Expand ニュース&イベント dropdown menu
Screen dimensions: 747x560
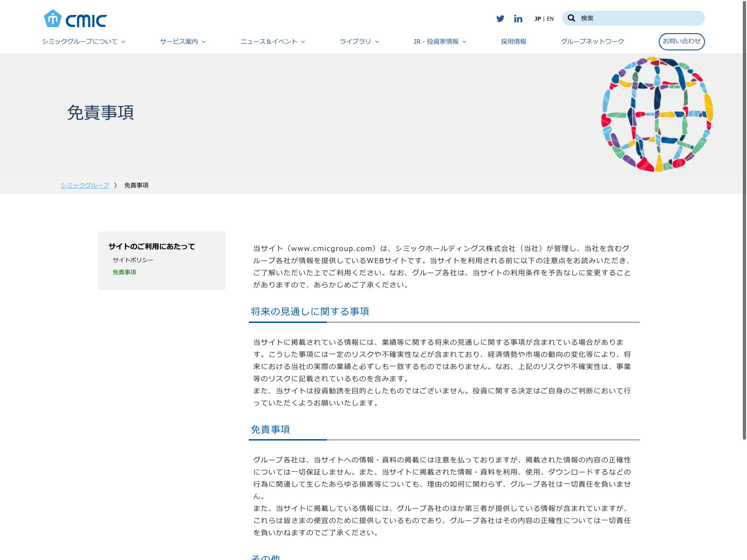[x=273, y=42]
